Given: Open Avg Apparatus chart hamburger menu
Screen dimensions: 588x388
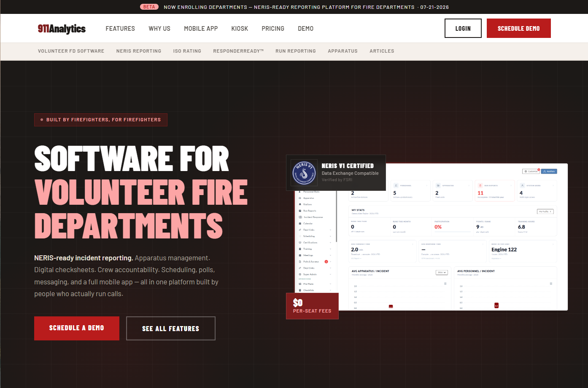Looking at the screenshot, I should (x=445, y=284).
